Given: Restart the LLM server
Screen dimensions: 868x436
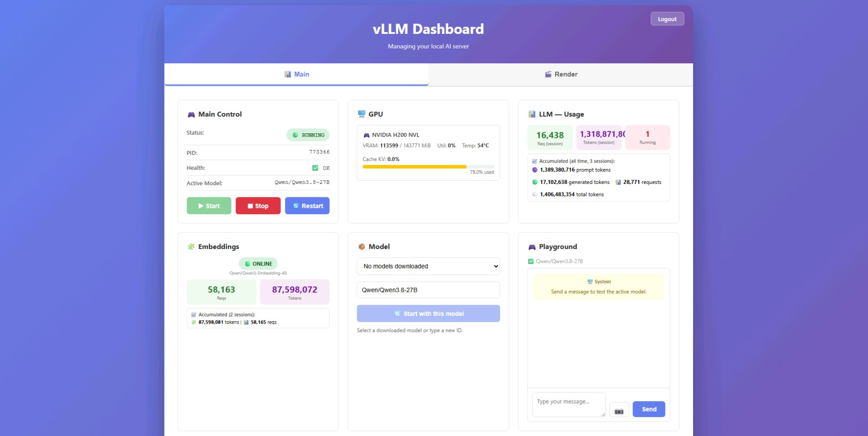Looking at the screenshot, I should click(x=307, y=206).
